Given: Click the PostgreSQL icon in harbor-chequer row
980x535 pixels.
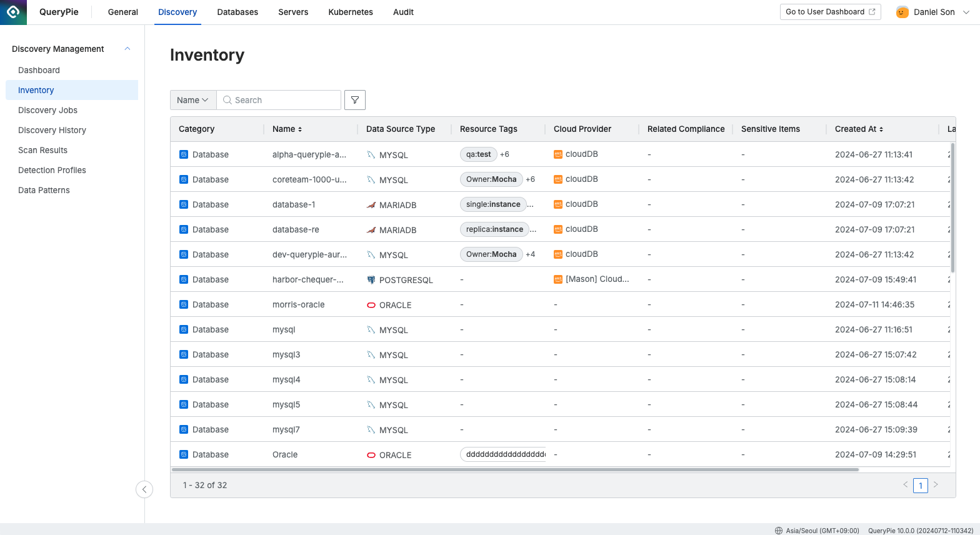Looking at the screenshot, I should 371,280.
